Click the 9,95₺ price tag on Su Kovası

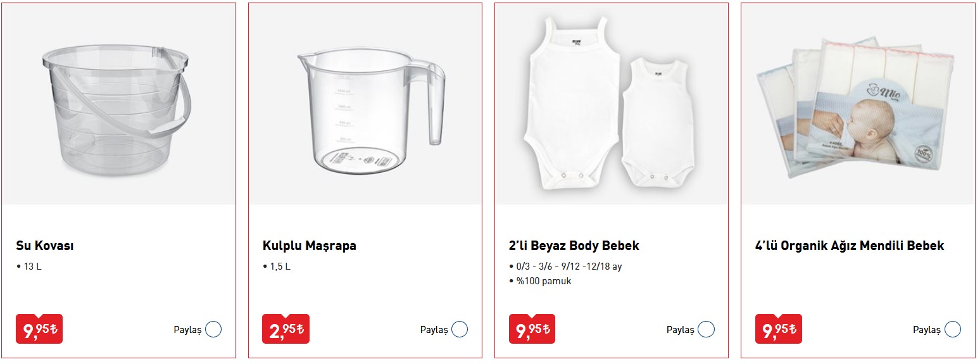pos(39,330)
